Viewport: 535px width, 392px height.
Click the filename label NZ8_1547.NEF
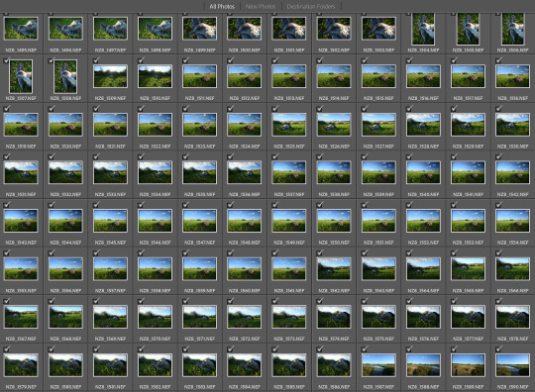[x=199, y=243]
